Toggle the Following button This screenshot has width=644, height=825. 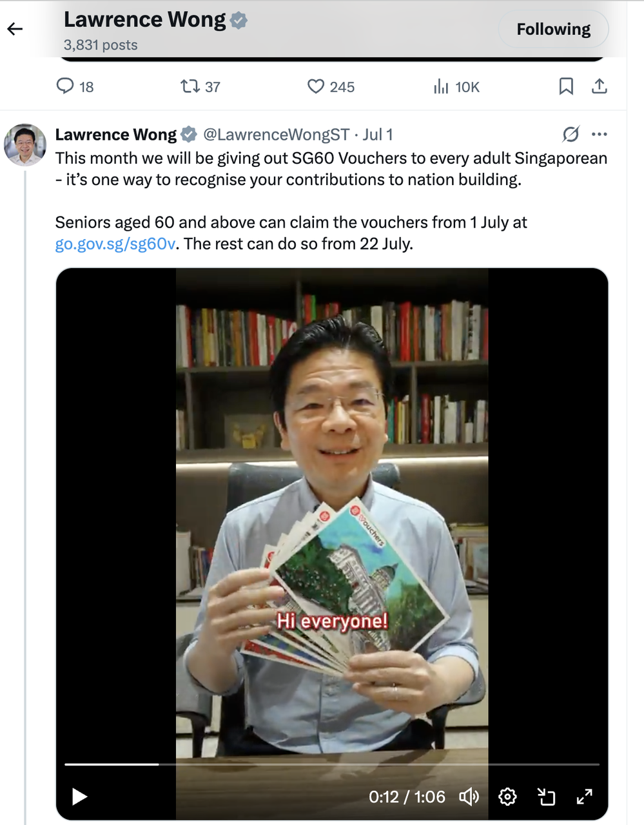553,30
